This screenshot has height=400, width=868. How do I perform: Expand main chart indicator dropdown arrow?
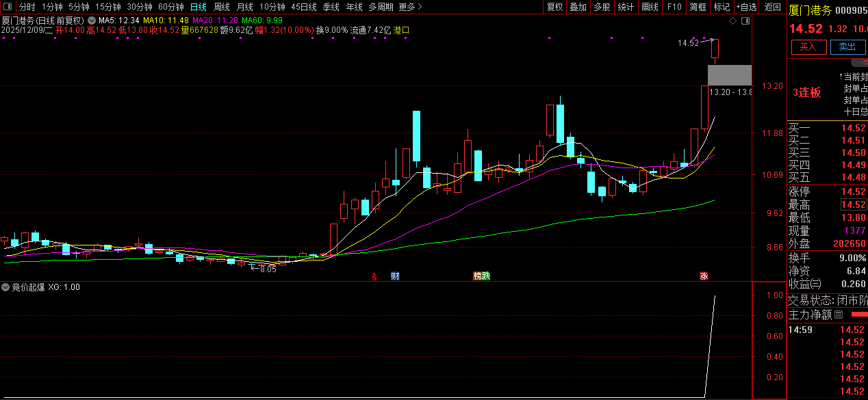92,21
